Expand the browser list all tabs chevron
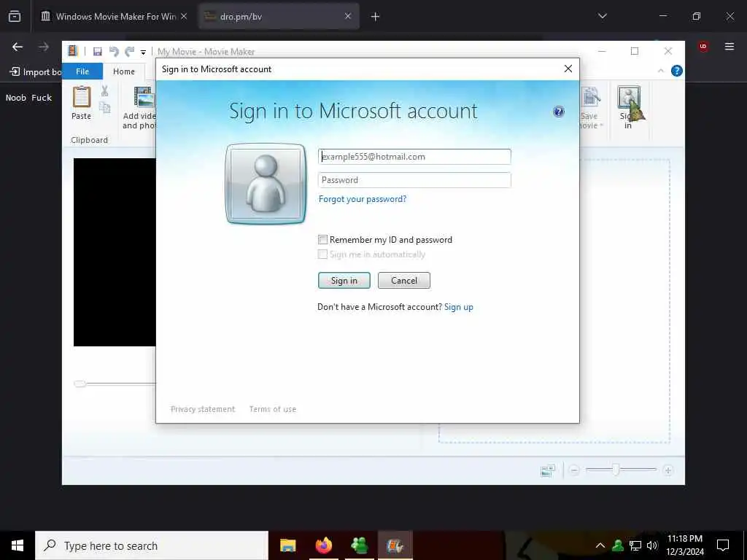The height and width of the screenshot is (560, 747). point(602,16)
